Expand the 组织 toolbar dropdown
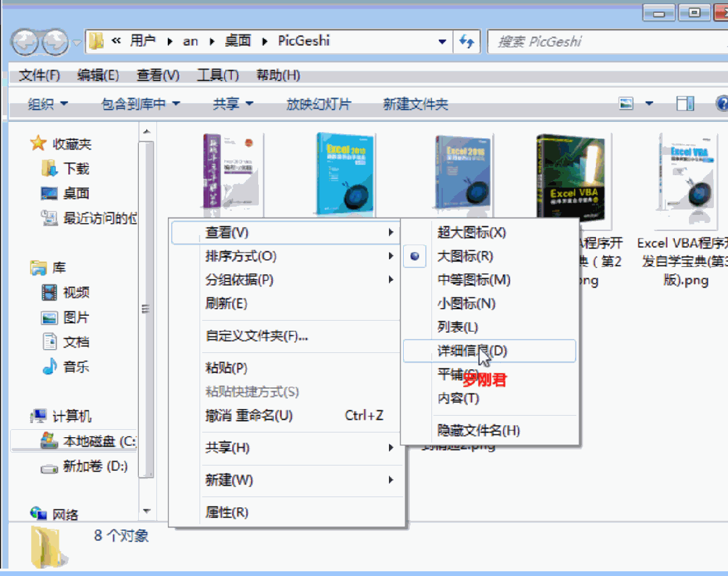Viewport: 728px width, 576px height. pyautogui.click(x=48, y=104)
